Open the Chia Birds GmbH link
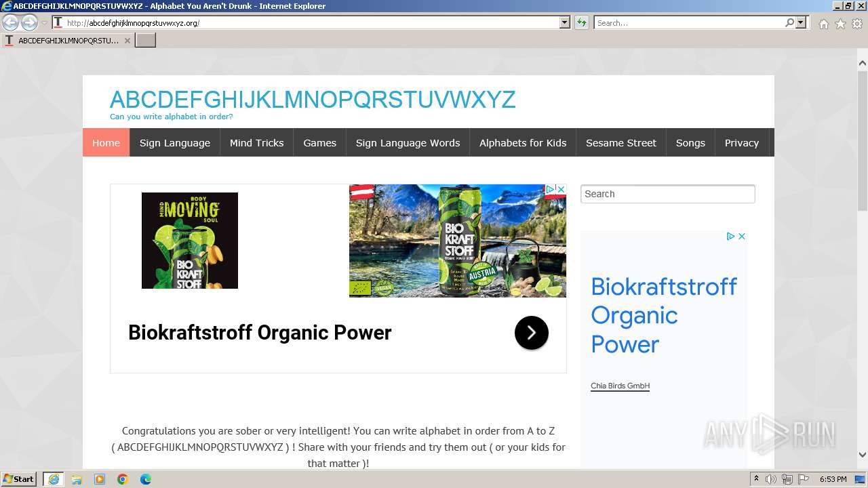The height and width of the screenshot is (488, 868). [620, 386]
